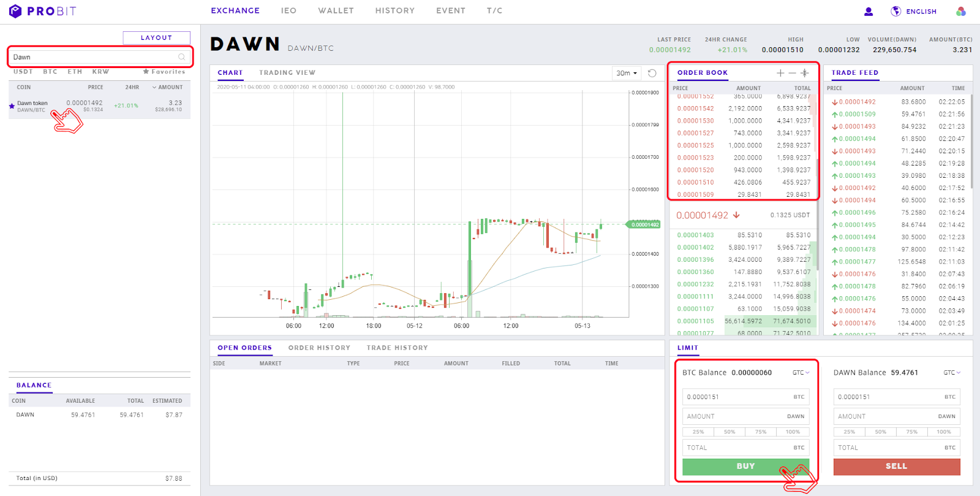Select the KRW market tab
The width and height of the screenshot is (980, 496).
[x=100, y=72]
